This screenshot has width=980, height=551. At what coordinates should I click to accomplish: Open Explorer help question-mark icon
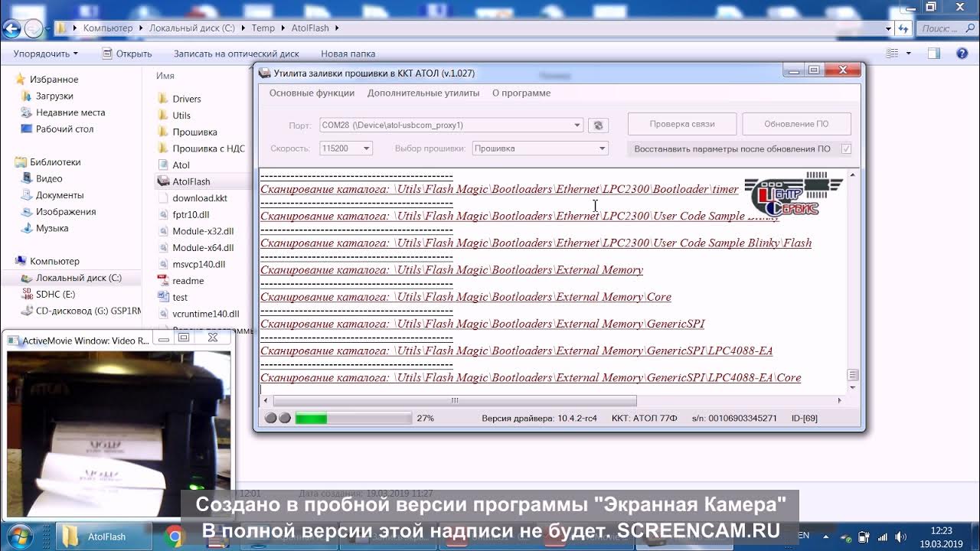click(962, 54)
